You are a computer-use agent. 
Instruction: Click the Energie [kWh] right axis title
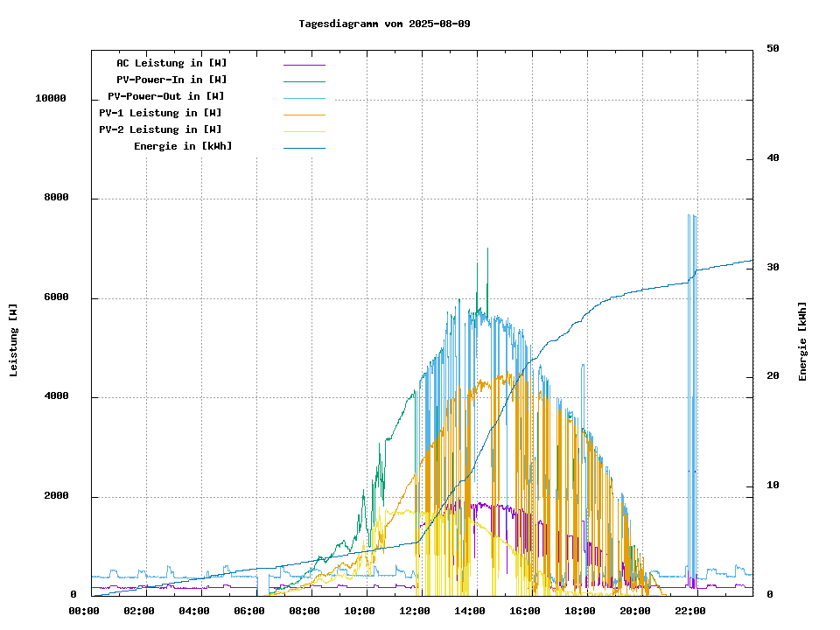(x=802, y=341)
